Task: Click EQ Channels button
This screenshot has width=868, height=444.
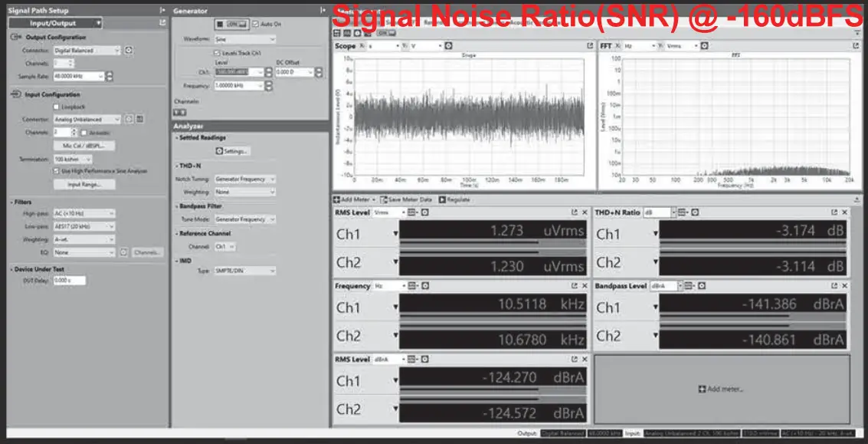Action: tap(147, 252)
